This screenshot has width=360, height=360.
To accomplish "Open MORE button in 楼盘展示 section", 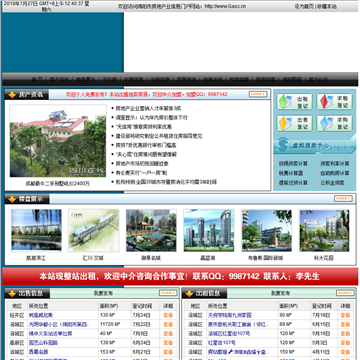I will [x=343, y=199].
